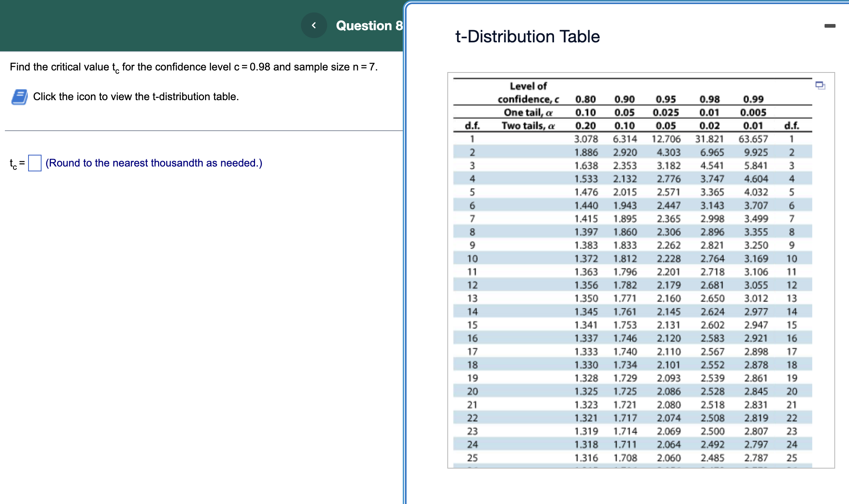This screenshot has width=849, height=504.
Task: Minimize the t-Distribution Table popup
Action: [829, 26]
